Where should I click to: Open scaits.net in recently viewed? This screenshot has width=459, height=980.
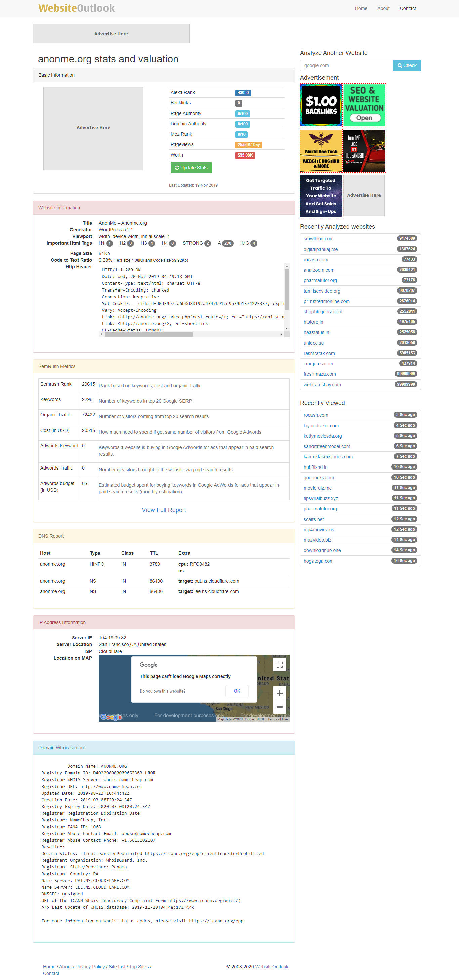point(314,519)
